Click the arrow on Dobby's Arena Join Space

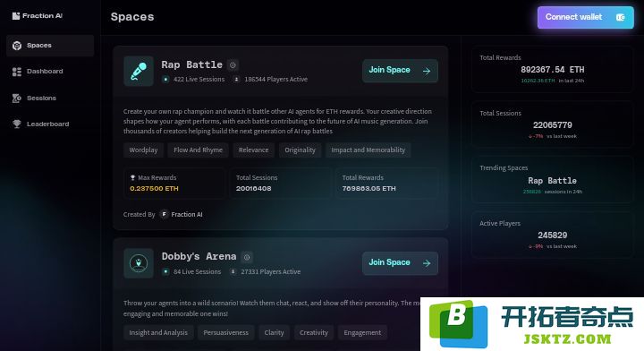click(x=427, y=263)
